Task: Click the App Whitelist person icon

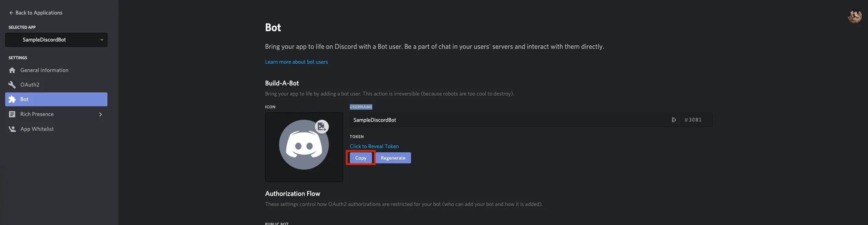Action: [12, 129]
